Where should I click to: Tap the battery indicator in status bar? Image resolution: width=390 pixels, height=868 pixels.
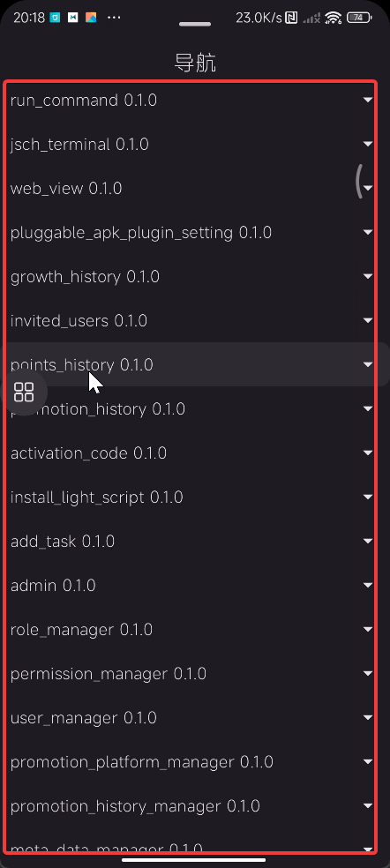click(359, 18)
